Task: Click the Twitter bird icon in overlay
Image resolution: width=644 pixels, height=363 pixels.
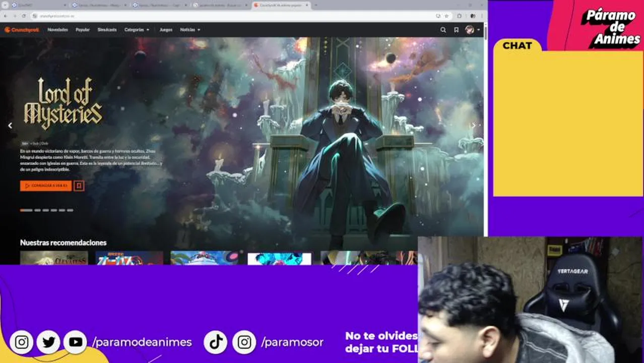Action: pyautogui.click(x=48, y=342)
